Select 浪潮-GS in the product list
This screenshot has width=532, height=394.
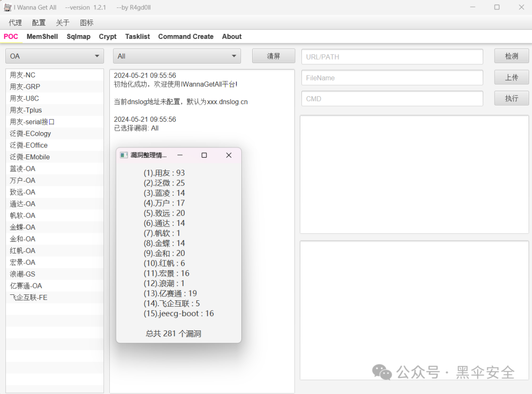point(55,274)
